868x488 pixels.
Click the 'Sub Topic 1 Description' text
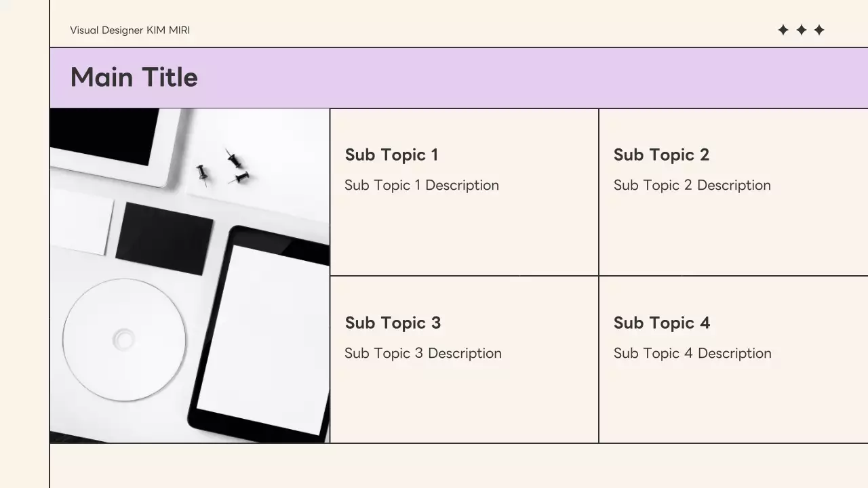click(421, 185)
